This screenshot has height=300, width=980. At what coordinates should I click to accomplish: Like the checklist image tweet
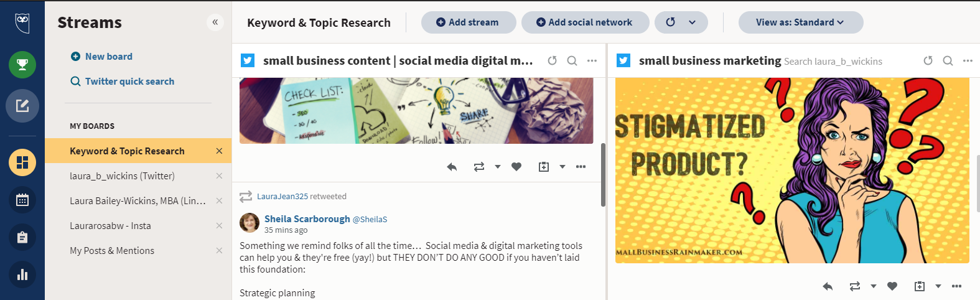coord(516,167)
